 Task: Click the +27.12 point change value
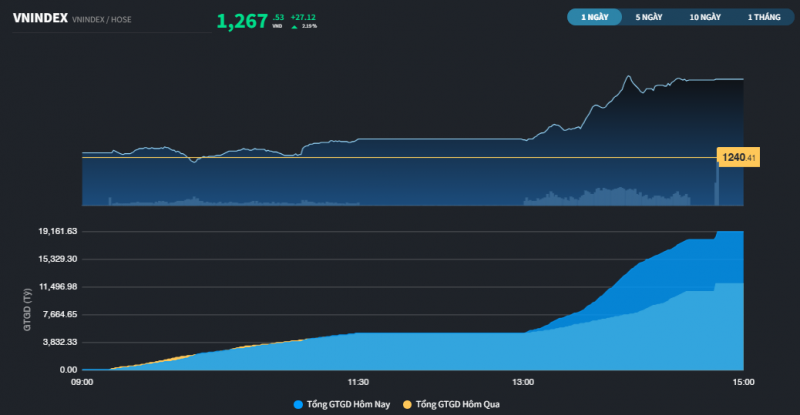coord(303,17)
